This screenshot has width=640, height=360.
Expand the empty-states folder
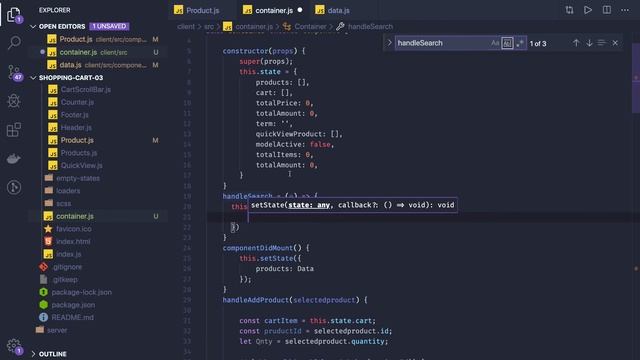[x=98, y=178]
